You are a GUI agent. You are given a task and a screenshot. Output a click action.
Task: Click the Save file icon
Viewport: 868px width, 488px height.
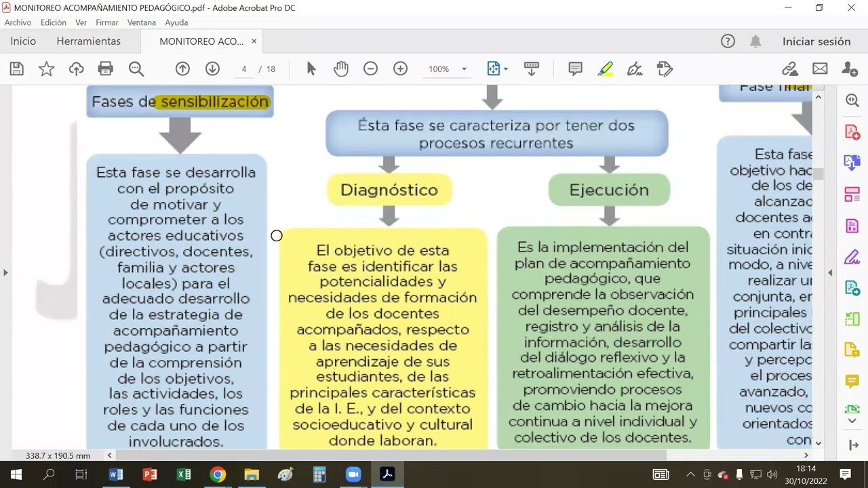point(17,68)
